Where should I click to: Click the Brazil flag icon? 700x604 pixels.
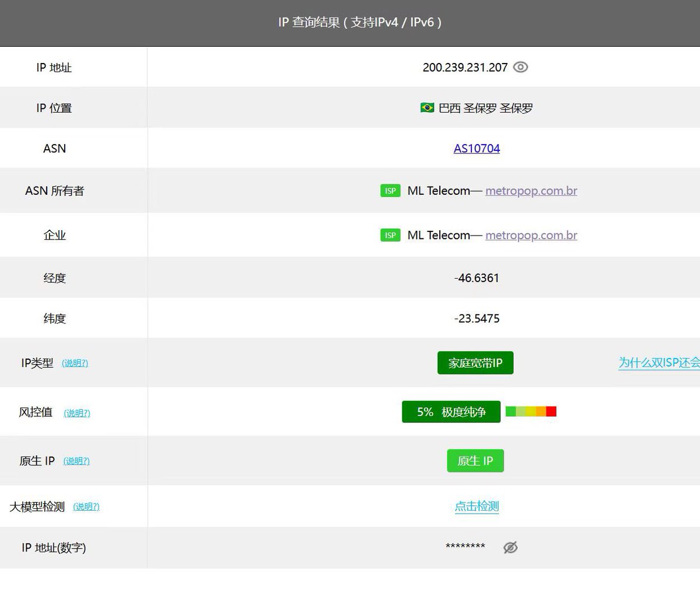(x=427, y=108)
